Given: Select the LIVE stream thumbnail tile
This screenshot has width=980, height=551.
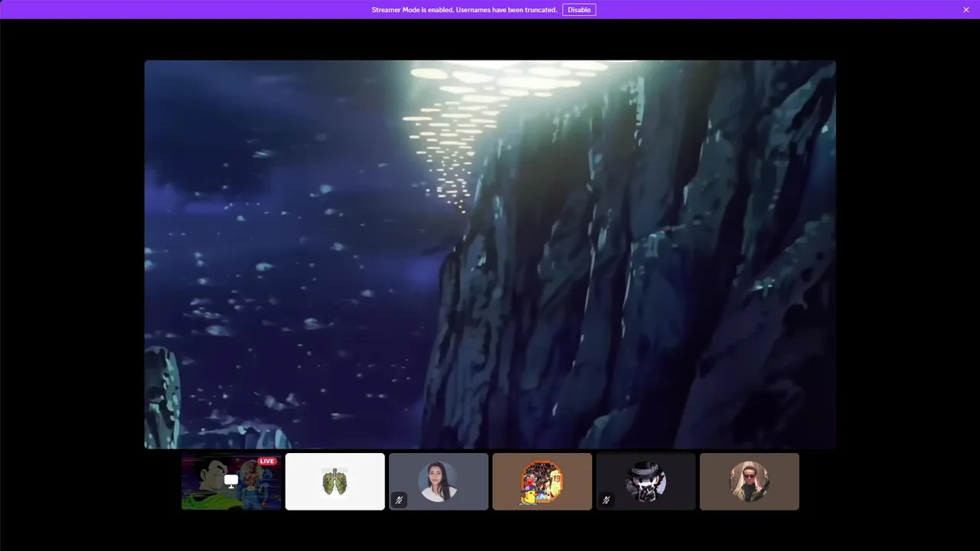Looking at the screenshot, I should tap(232, 481).
